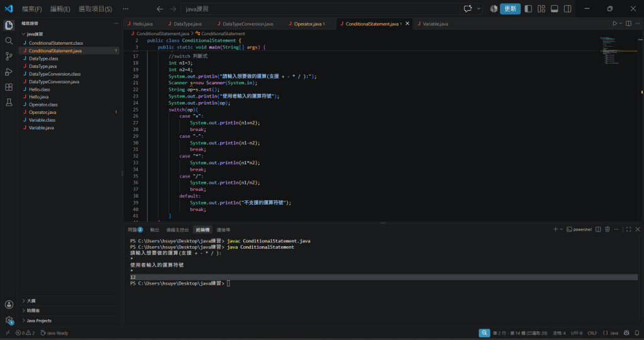
Task: Open notifications bell in the status bar
Action: click(x=636, y=333)
